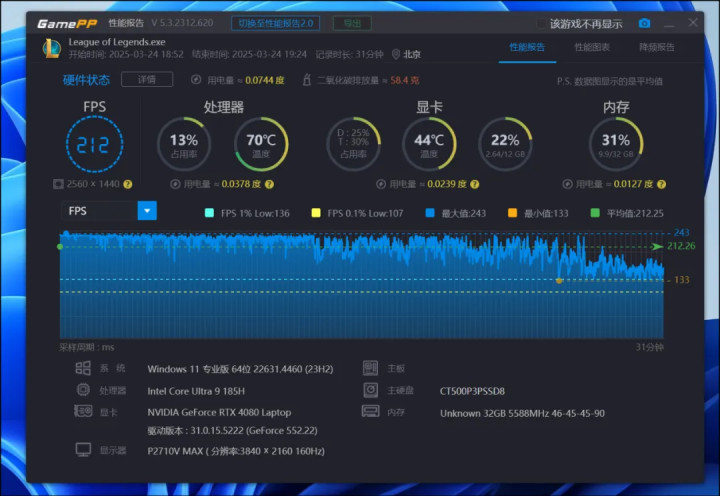This screenshot has height=496, width=720.
Task: Click the Windows 11 专业版 version text
Action: point(240,369)
